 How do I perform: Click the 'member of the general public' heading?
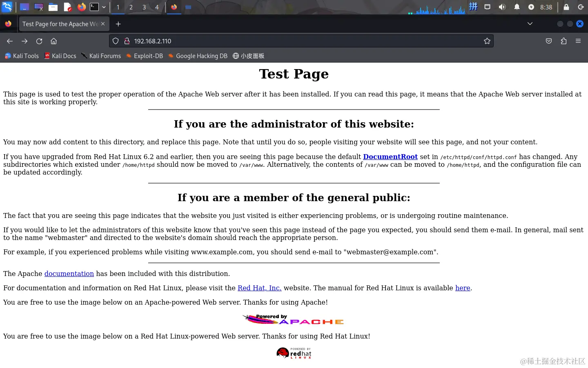pyautogui.click(x=294, y=197)
